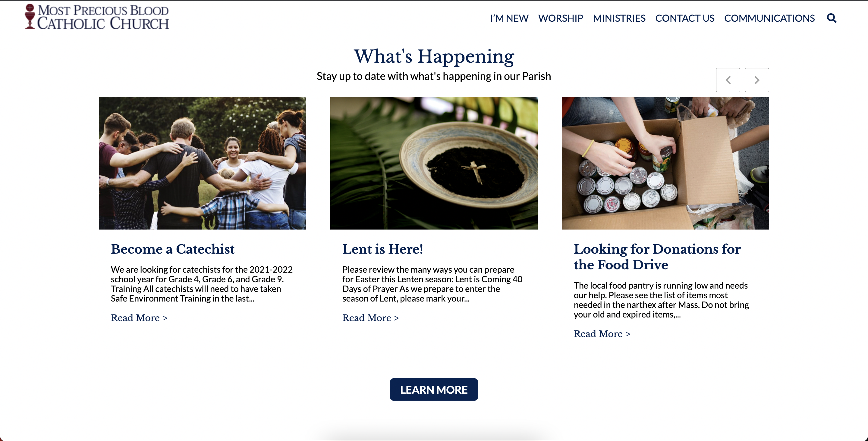Read more about Lent is Here
This screenshot has height=441, width=868.
pos(370,318)
